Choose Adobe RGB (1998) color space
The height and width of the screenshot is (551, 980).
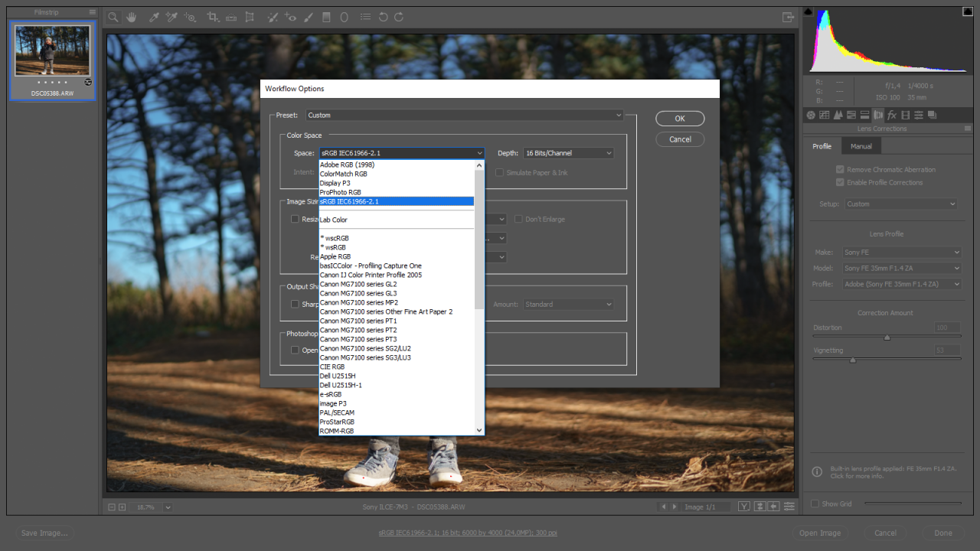pyautogui.click(x=397, y=165)
